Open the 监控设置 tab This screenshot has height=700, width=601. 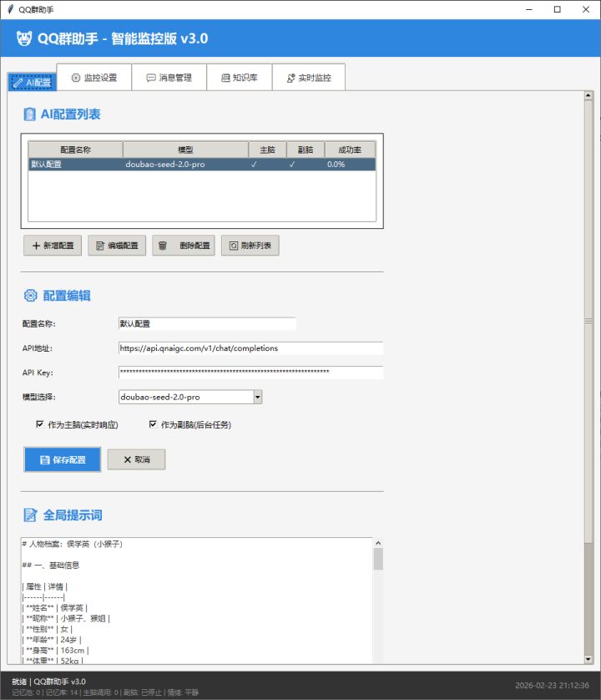(x=94, y=77)
